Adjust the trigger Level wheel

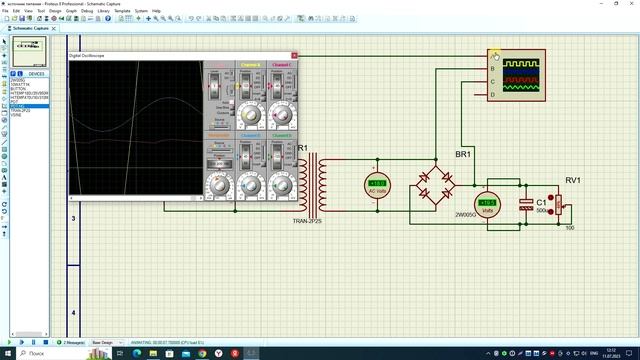tap(214, 87)
